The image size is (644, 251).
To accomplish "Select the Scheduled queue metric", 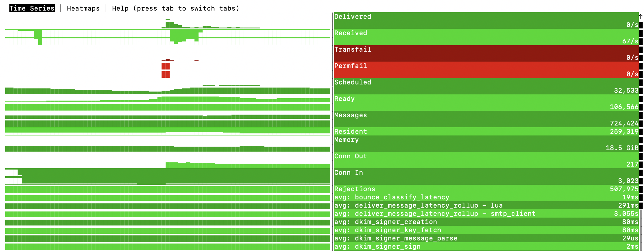I will pyautogui.click(x=485, y=86).
